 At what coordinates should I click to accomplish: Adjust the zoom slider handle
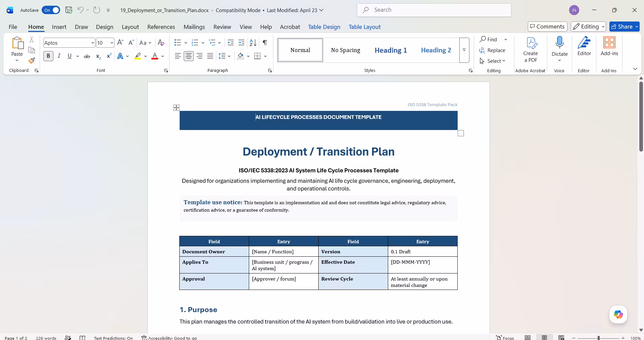(599, 338)
